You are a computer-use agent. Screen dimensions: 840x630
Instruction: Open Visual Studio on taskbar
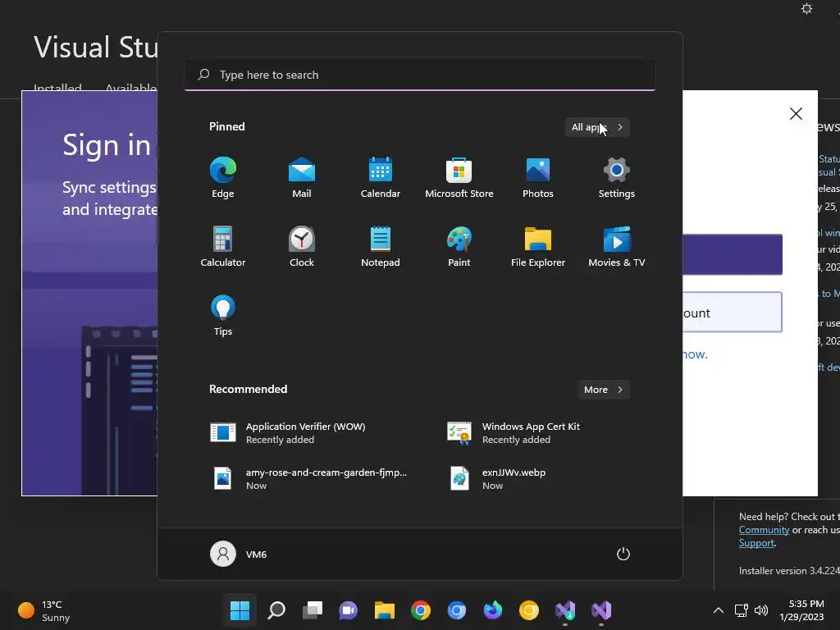tap(601, 610)
